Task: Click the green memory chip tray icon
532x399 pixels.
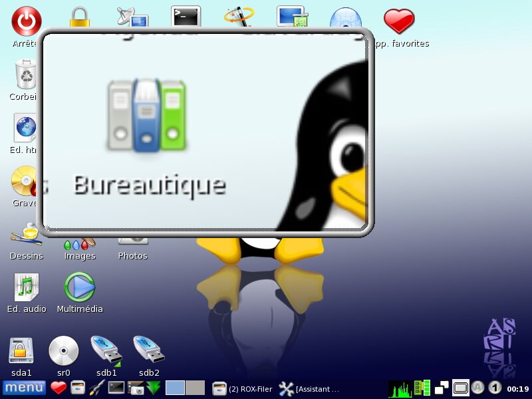Action: tap(422, 388)
